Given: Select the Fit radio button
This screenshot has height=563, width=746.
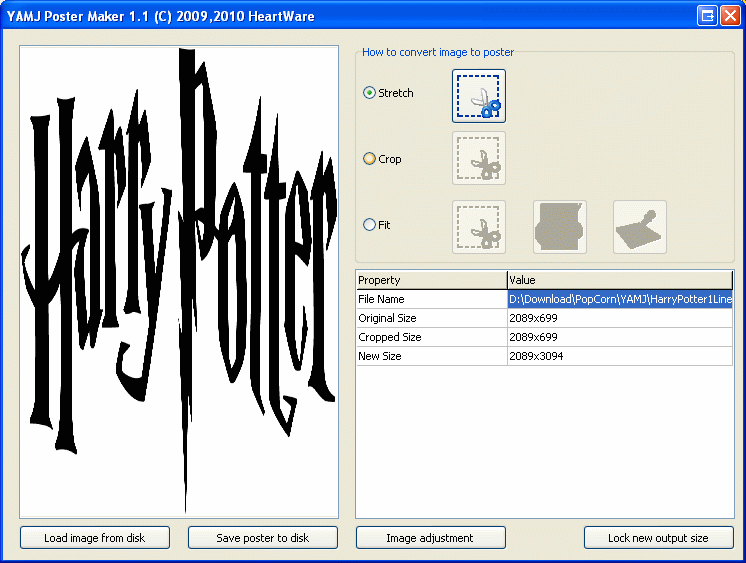Looking at the screenshot, I should pyautogui.click(x=369, y=225).
